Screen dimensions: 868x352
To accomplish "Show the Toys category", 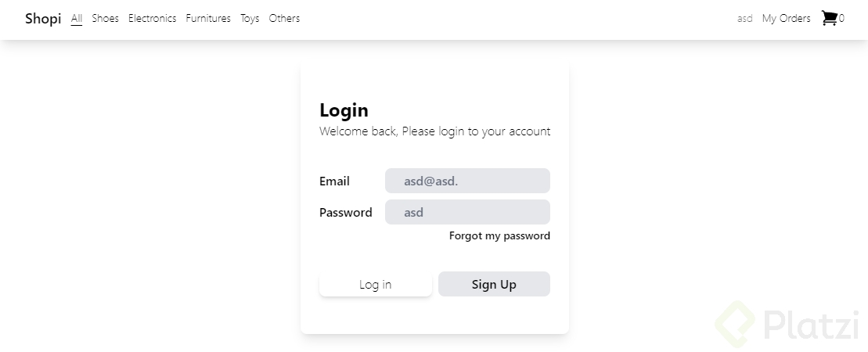I will click(250, 19).
